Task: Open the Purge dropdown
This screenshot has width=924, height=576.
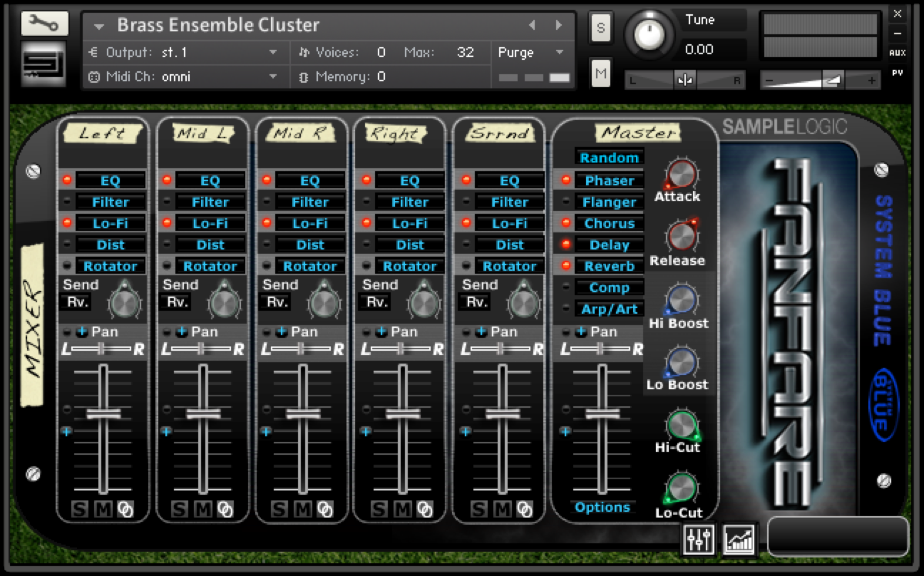Action: (559, 52)
